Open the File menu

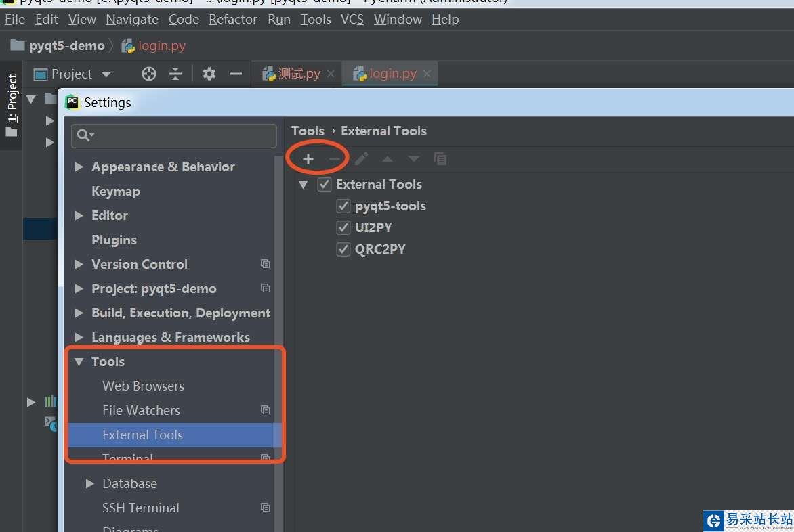coord(15,19)
